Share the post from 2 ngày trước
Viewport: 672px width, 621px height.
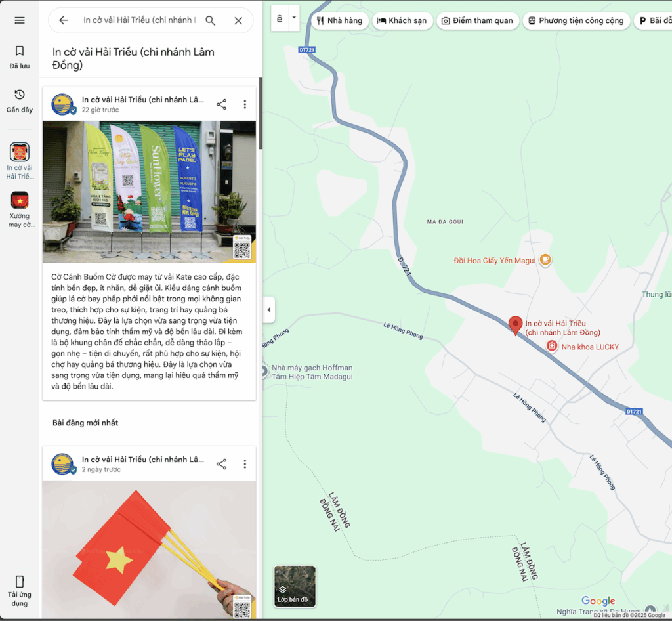tap(222, 463)
